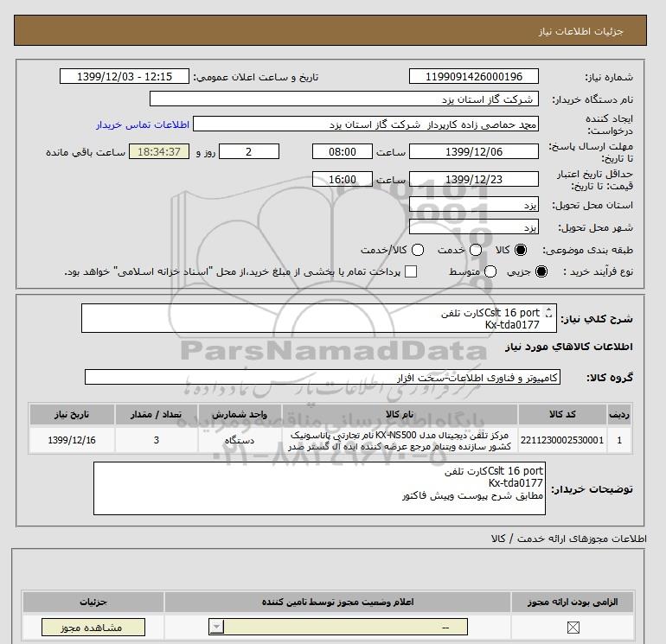Click the need date cell 1399/12/16
Viewport: 666px width, 644px height.
tap(72, 440)
